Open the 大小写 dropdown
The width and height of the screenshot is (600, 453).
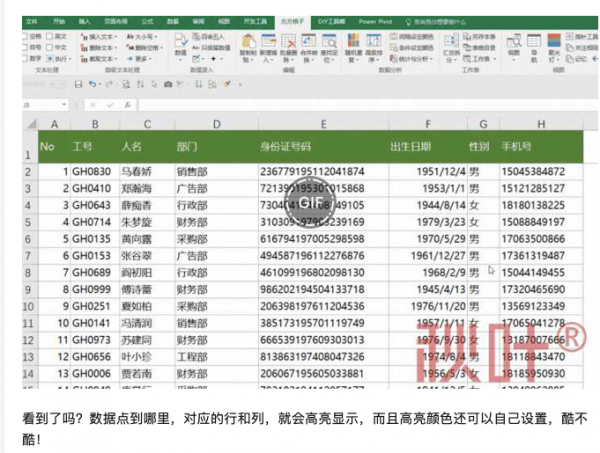click(x=142, y=37)
